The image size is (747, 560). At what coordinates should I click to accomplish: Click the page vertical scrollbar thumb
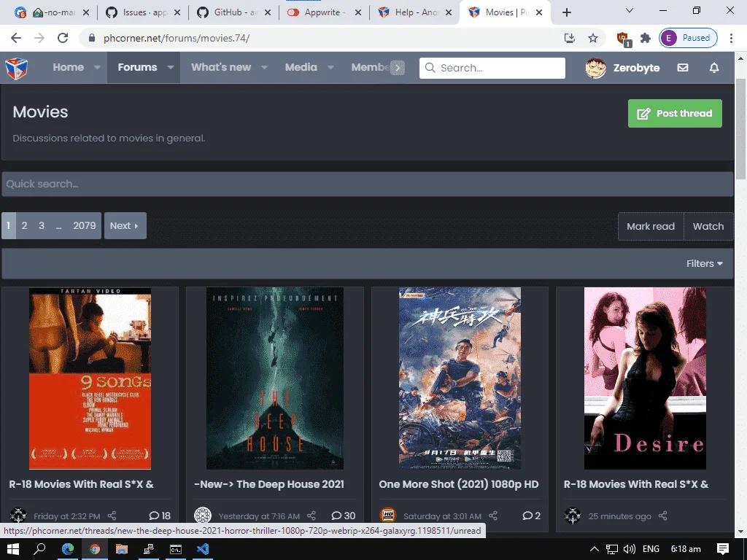coord(741,128)
